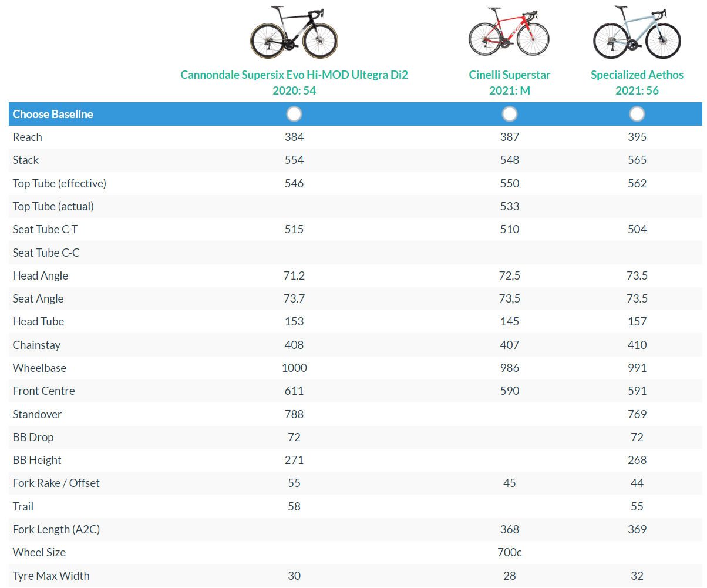Click Specialized's Fork Length value 369
Screen dimensions: 707x588
pos(637,529)
